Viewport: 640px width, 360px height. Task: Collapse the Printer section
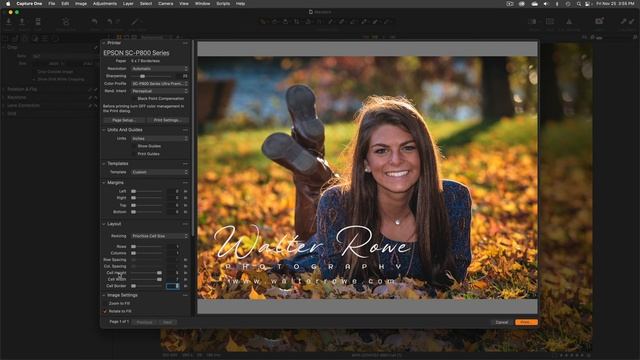click(104, 43)
